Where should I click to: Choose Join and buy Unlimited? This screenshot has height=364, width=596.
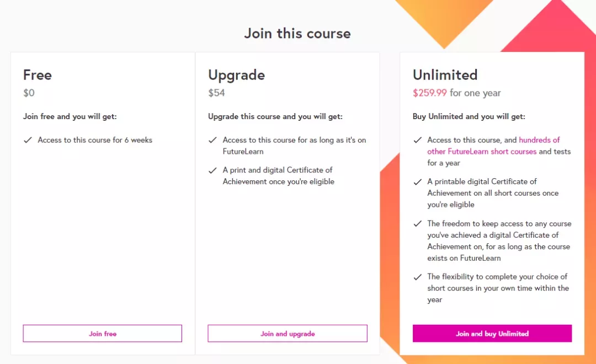click(x=492, y=333)
